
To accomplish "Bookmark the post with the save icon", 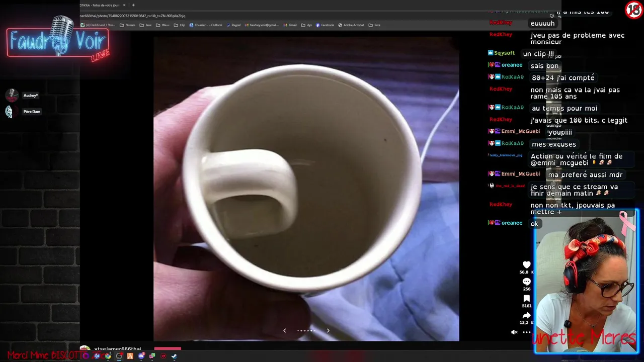I will pyautogui.click(x=526, y=299).
